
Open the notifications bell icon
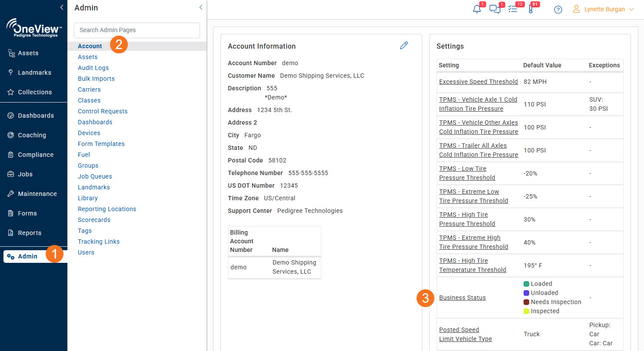click(x=477, y=10)
